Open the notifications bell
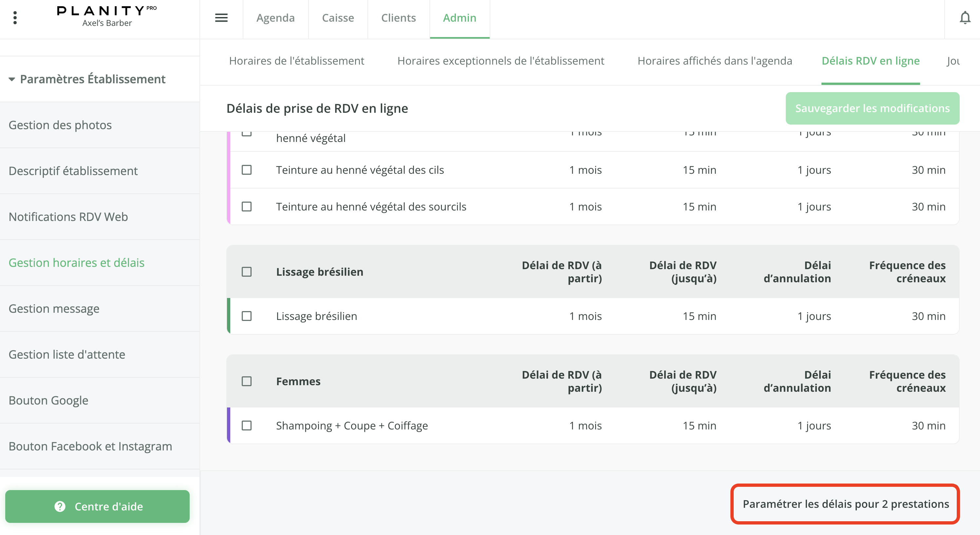 tap(965, 18)
